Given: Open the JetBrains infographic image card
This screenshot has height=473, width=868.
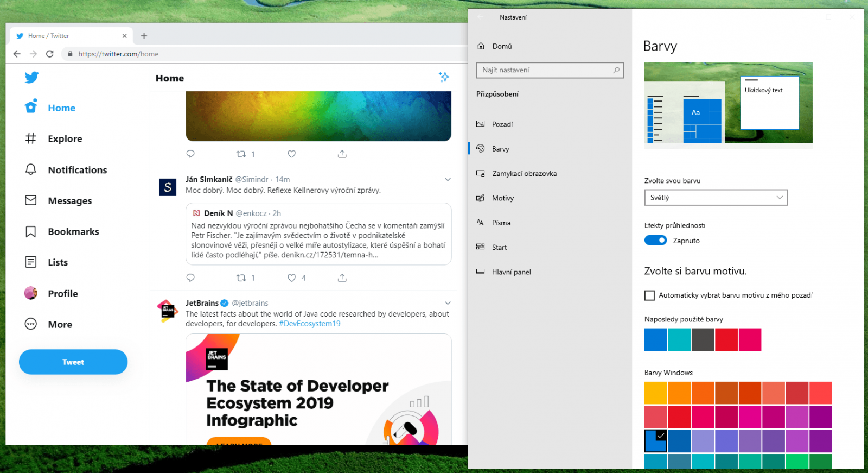Looking at the screenshot, I should 318,389.
